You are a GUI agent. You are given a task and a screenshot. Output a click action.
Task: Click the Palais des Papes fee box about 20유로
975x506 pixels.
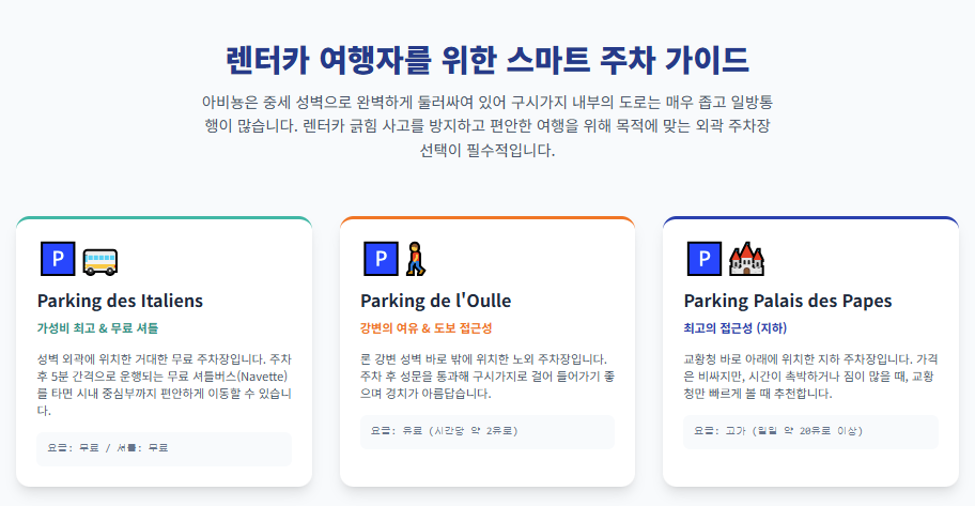811,431
